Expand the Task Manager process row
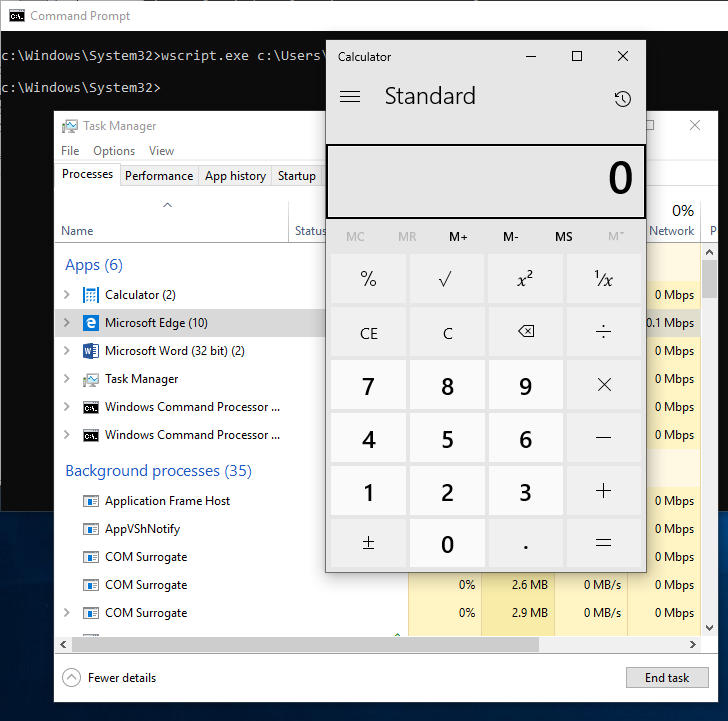Image resolution: width=728 pixels, height=721 pixels. tap(67, 379)
